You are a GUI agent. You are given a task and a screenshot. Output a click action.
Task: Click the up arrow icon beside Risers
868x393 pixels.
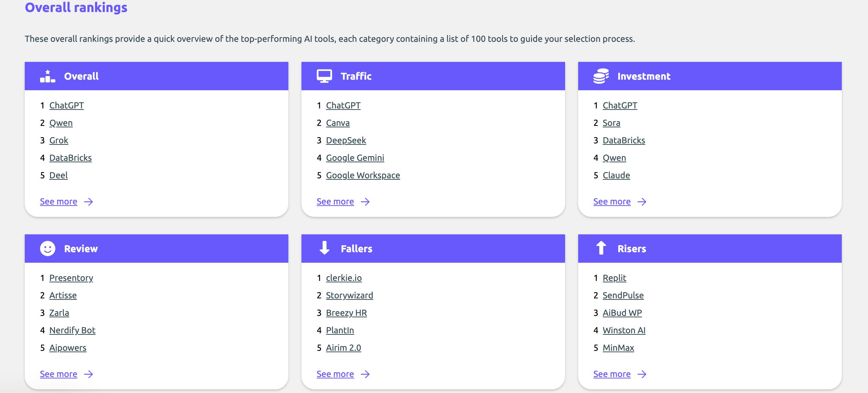click(x=601, y=248)
